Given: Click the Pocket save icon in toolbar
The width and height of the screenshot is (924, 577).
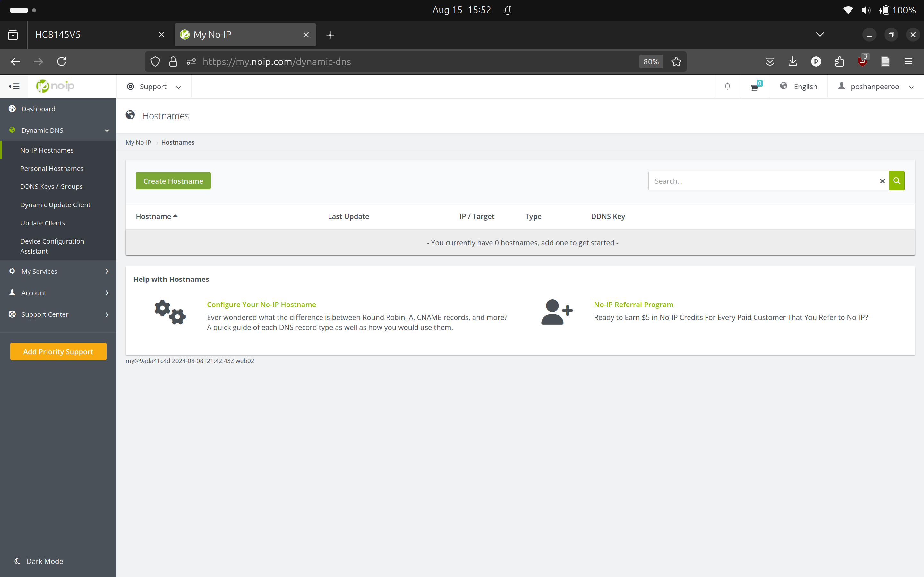Looking at the screenshot, I should tap(770, 61).
